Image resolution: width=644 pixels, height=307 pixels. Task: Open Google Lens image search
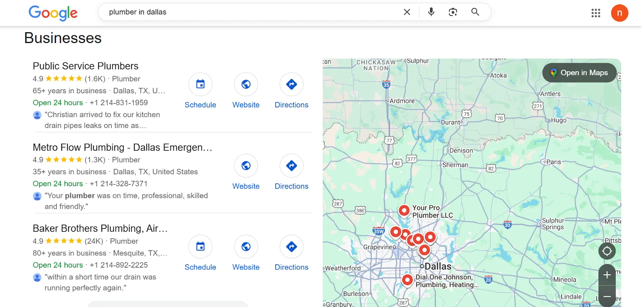pos(453,12)
